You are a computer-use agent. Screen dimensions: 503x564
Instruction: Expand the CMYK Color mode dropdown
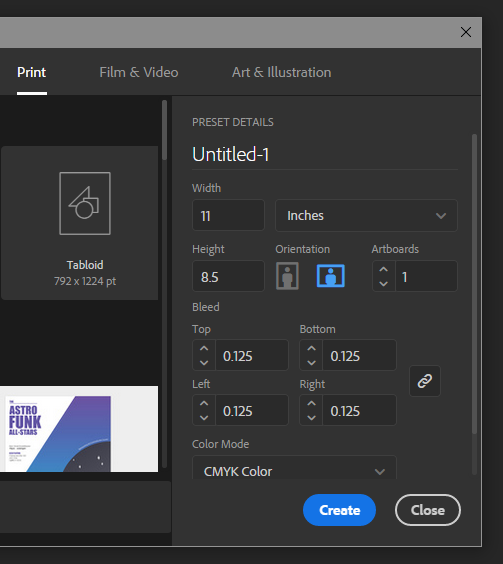[x=294, y=468]
